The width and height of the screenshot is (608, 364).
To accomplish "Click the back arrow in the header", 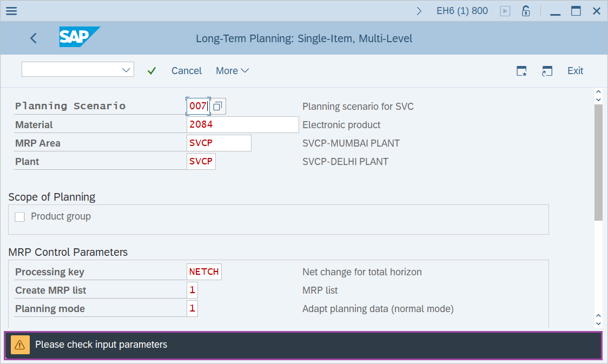I will (x=33, y=38).
